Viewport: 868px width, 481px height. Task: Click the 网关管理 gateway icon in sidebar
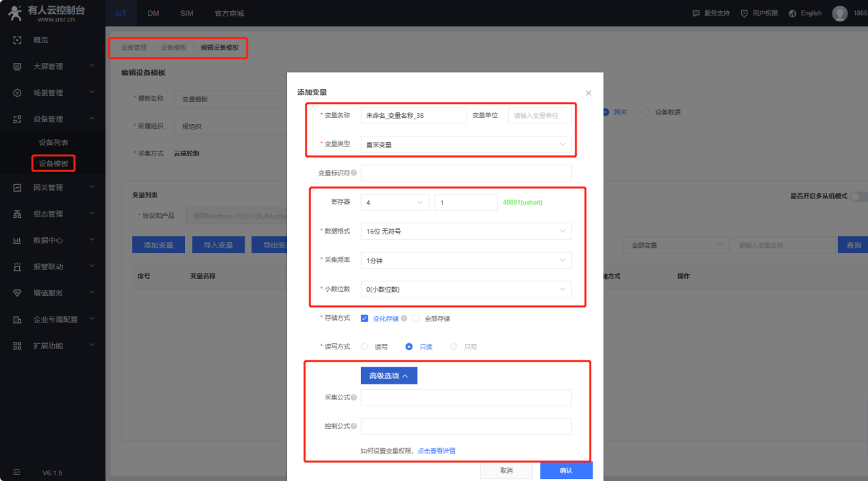[18, 188]
